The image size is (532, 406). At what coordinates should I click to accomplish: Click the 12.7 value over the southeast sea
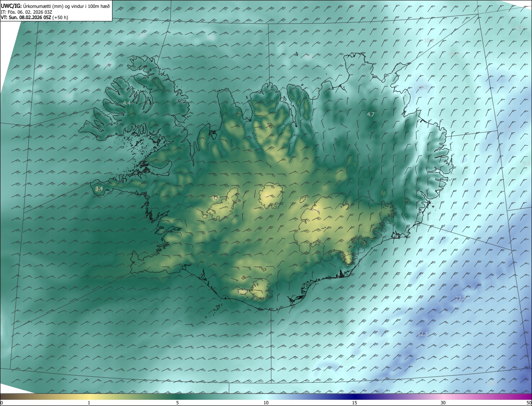click(460, 298)
